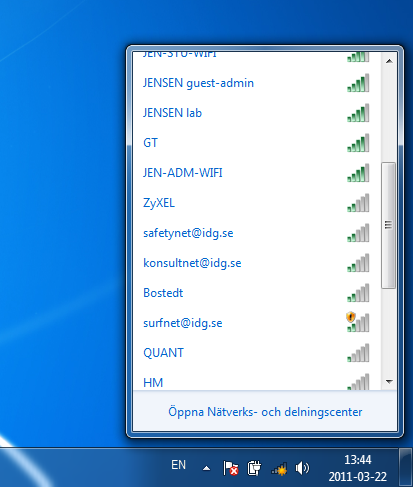413x487 pixels.
Task: Choose the konsultnet@idg.se network
Action: [256, 263]
